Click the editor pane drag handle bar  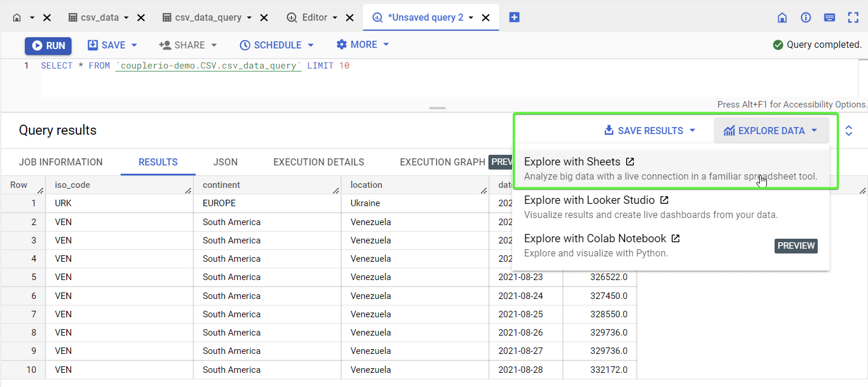(438, 108)
